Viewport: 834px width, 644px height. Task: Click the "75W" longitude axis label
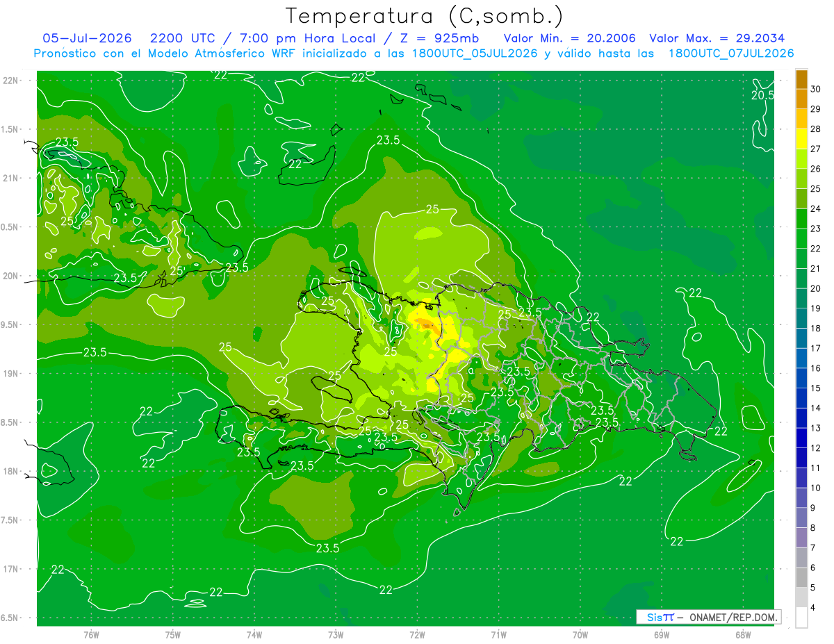point(173,635)
